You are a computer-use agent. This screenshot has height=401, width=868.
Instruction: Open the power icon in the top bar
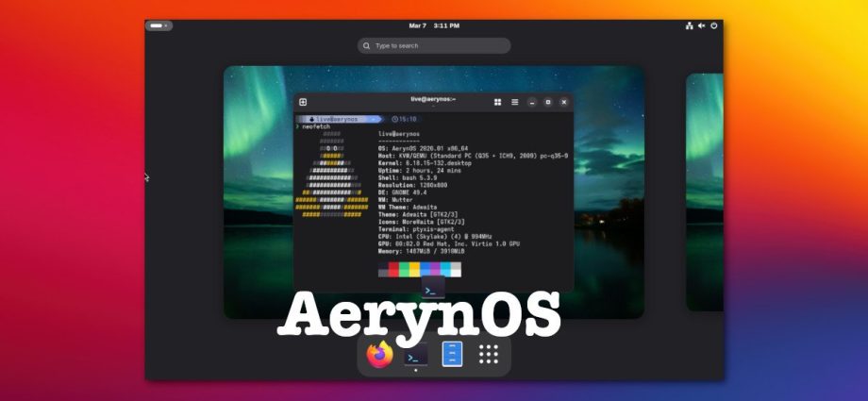pyautogui.click(x=714, y=25)
